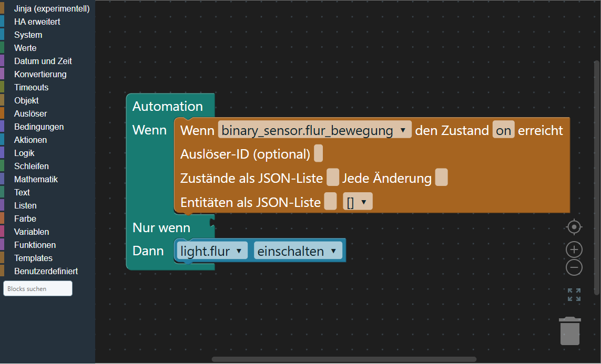Open the Aktionen category

[x=47, y=140]
